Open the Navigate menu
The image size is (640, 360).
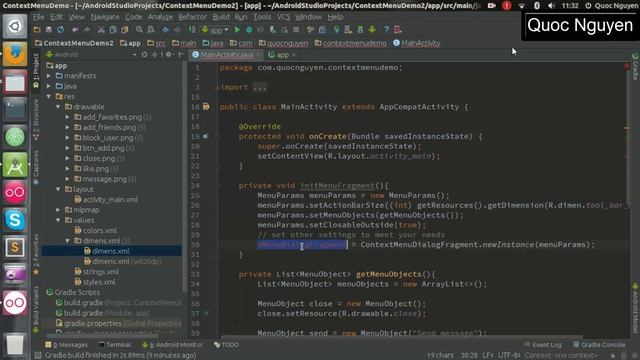point(105,17)
